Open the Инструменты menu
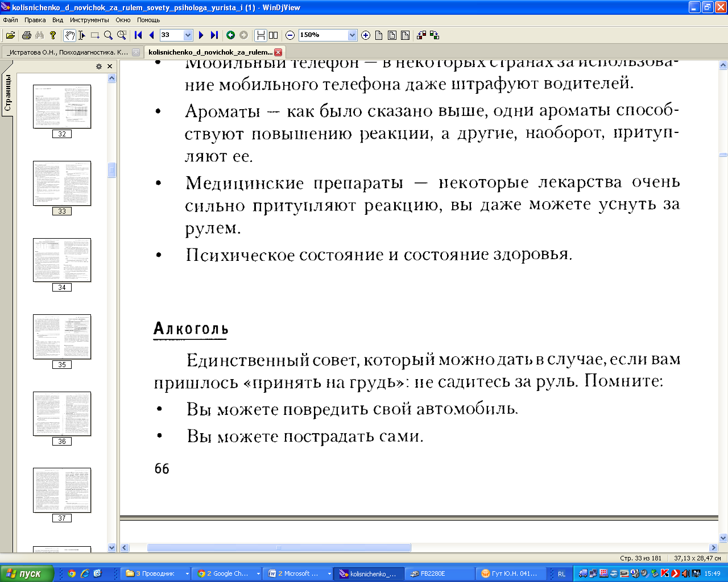The height and width of the screenshot is (582, 728). [89, 20]
